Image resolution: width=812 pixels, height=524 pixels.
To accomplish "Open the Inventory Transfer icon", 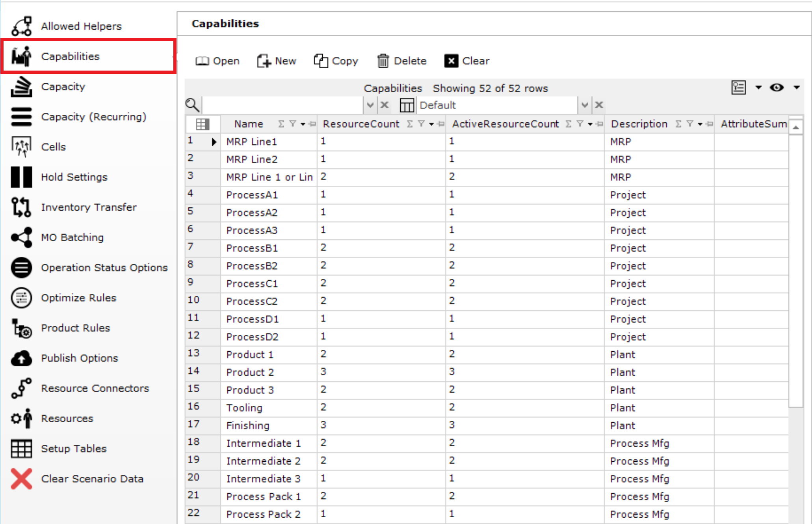I will click(x=21, y=207).
